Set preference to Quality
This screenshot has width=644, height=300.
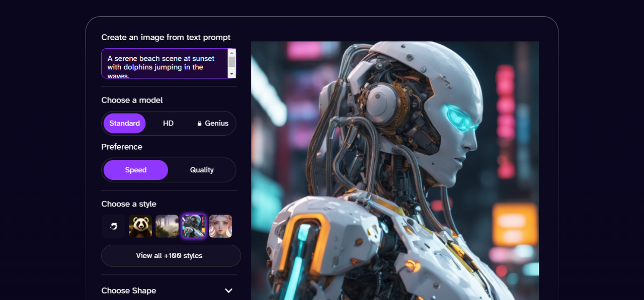(202, 170)
